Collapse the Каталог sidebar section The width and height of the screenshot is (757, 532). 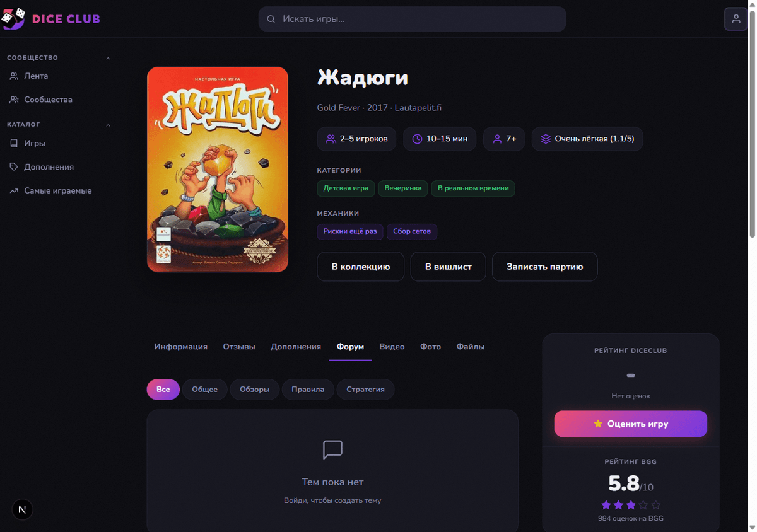click(x=108, y=125)
